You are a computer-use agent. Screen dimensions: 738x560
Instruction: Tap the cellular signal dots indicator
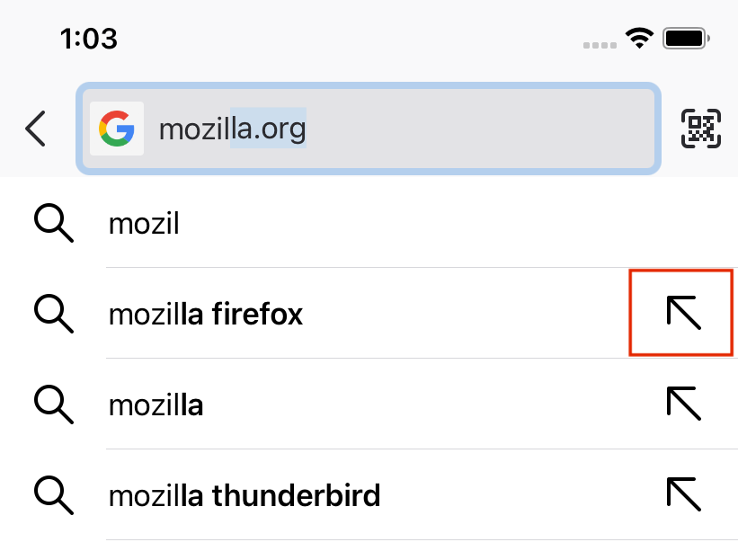pos(600,45)
